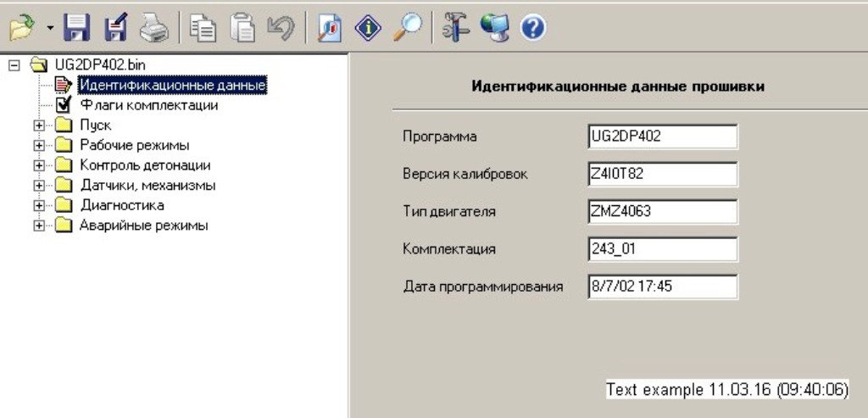Click the Undo arrow icon

click(x=280, y=28)
